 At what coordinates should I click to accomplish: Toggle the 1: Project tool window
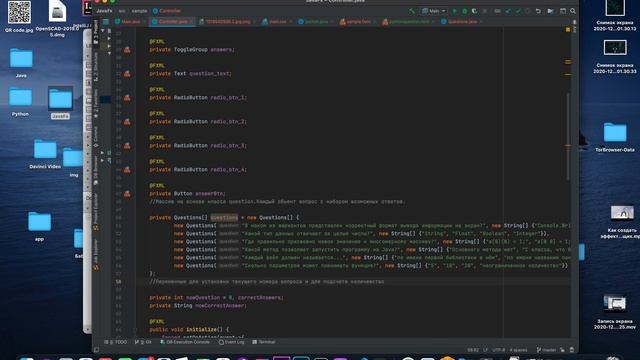96,32
